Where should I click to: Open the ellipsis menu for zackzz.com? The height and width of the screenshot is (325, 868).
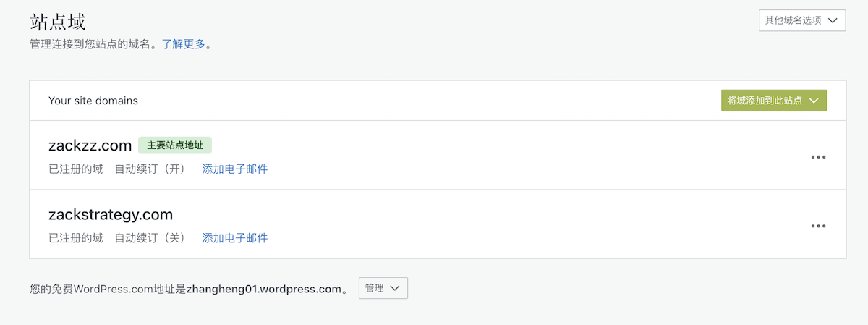[818, 156]
